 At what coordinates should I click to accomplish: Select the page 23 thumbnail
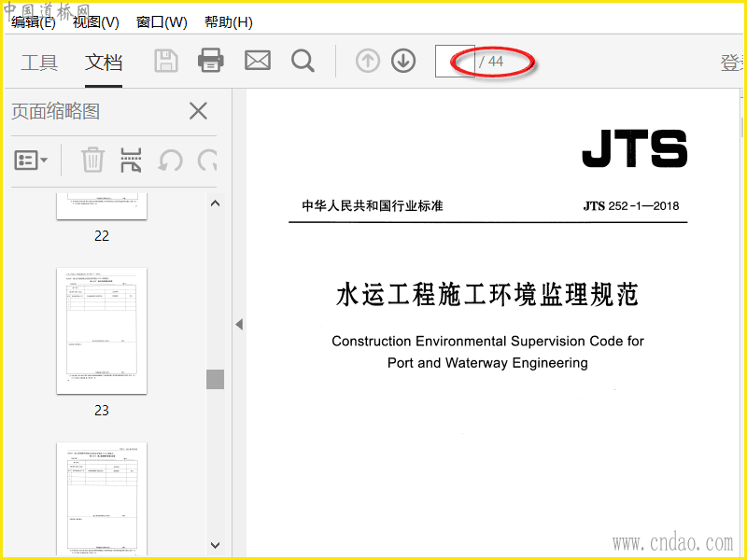(x=102, y=331)
